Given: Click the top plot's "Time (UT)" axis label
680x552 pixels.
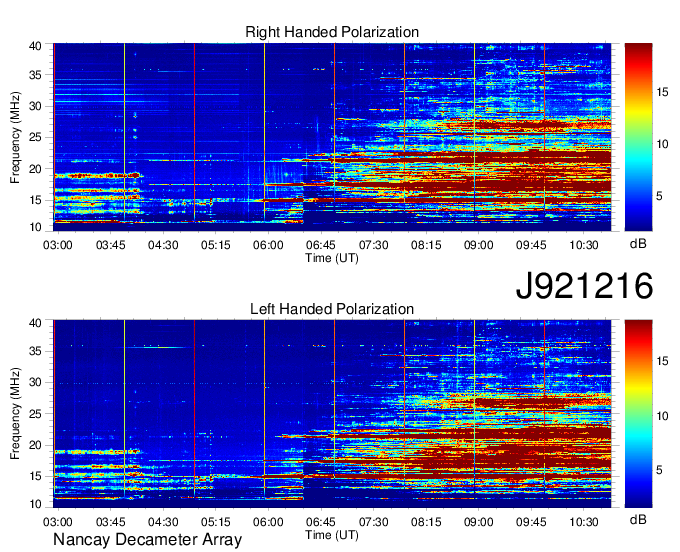Looking at the screenshot, I should [x=332, y=258].
